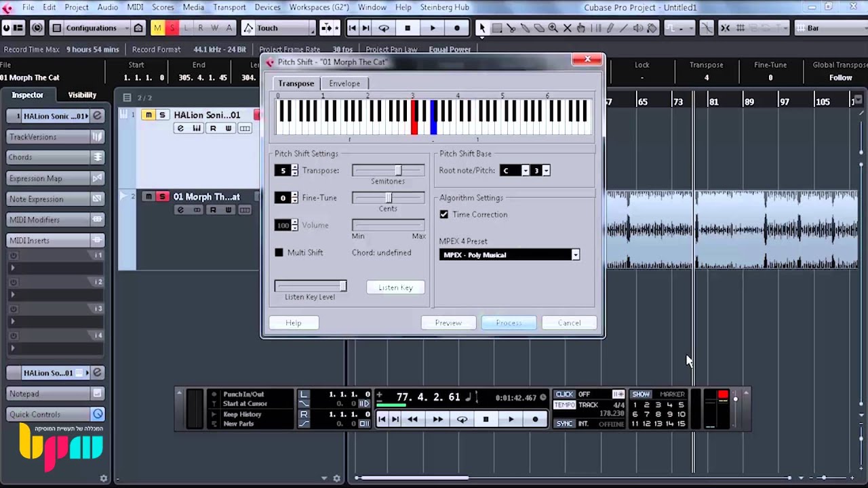Image resolution: width=868 pixels, height=488 pixels.
Task: Select the Mute X tool
Action: (x=567, y=28)
